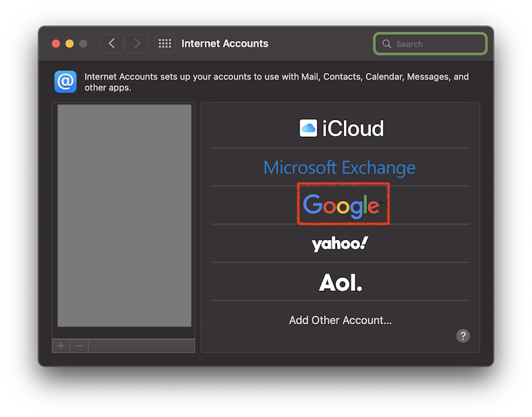532x417 pixels.
Task: Click the back navigation arrow
Action: pyautogui.click(x=112, y=44)
